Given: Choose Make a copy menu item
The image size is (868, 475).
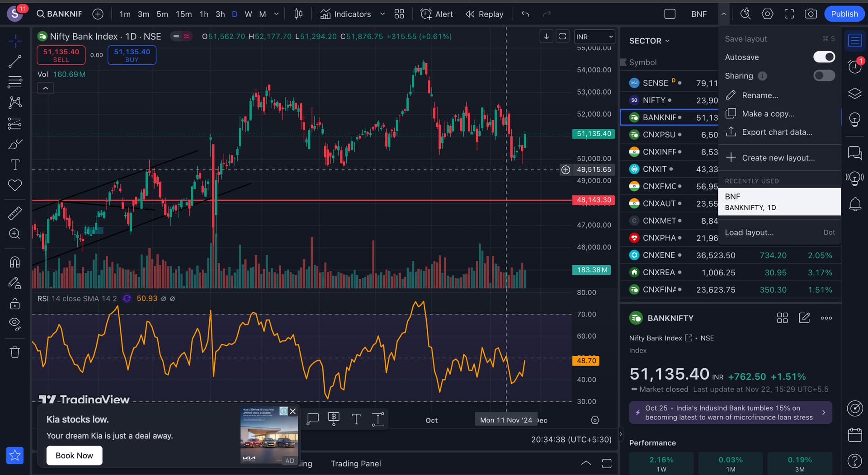Looking at the screenshot, I should 779,114.
